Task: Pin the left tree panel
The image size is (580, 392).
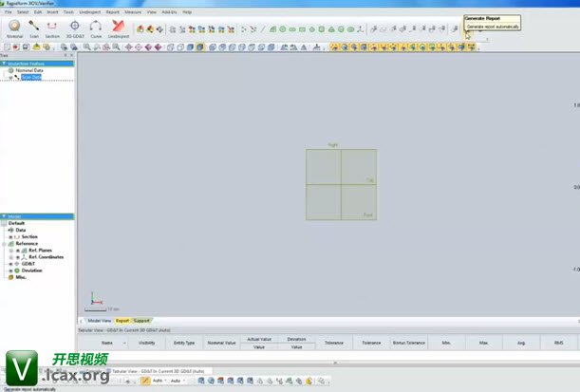Action: coord(65,55)
